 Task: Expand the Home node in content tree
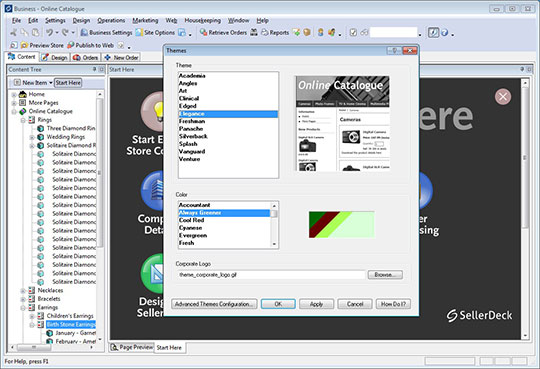14,94
